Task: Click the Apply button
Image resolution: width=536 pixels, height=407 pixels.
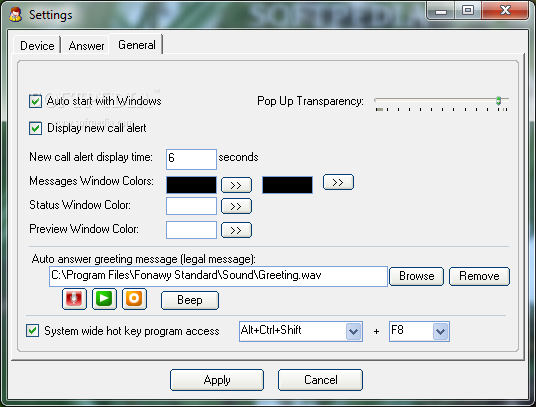Action: pyautogui.click(x=217, y=380)
